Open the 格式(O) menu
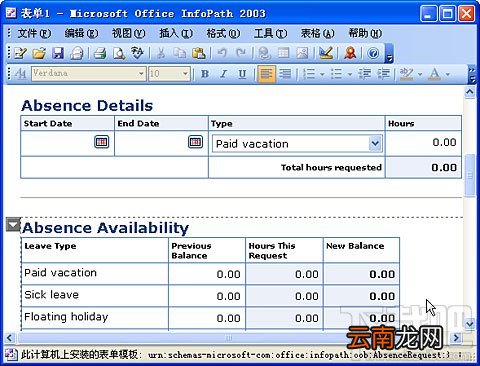Viewport: 480px width, 366px height. point(223,33)
